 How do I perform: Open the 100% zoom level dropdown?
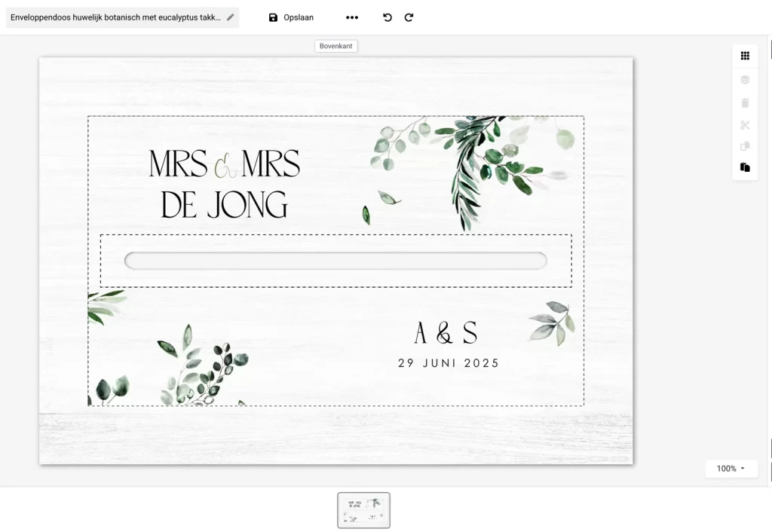tap(730, 469)
